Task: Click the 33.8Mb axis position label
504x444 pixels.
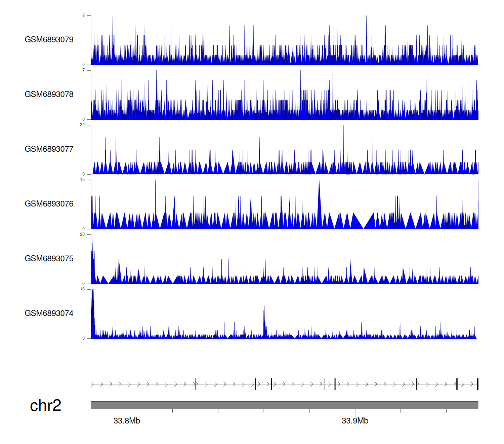Action: (127, 421)
